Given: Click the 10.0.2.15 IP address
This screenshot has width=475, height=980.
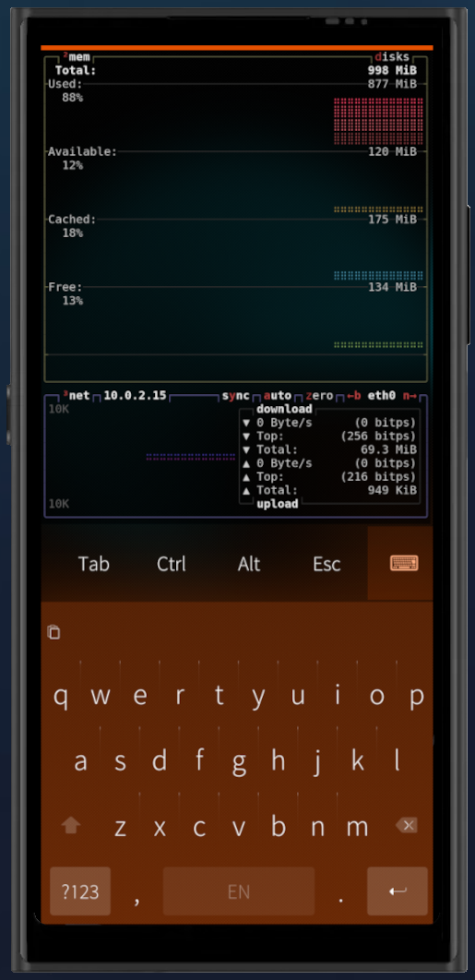Looking at the screenshot, I should click(x=135, y=396).
